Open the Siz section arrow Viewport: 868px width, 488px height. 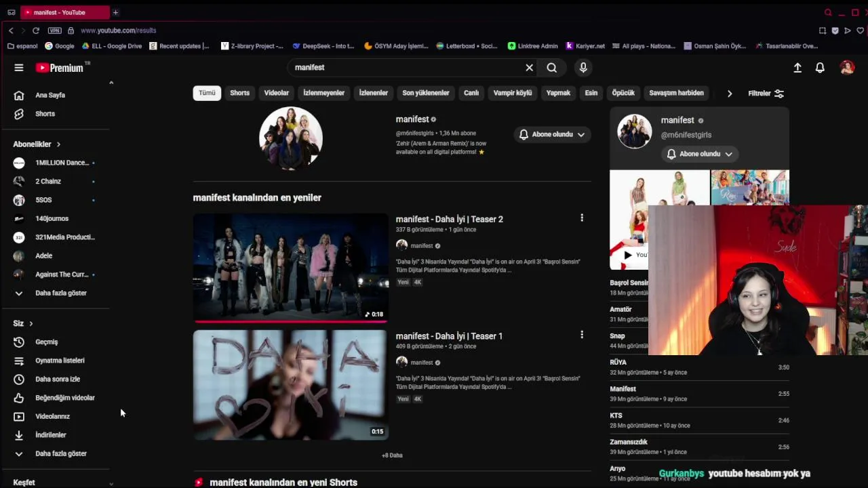[31, 324]
